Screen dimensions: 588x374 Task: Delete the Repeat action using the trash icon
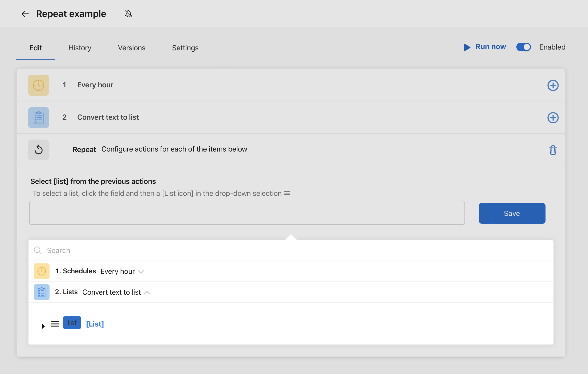tap(553, 150)
